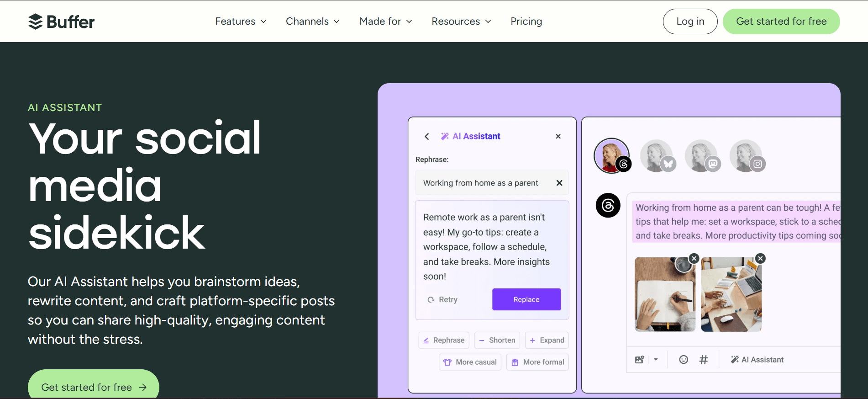Select the Instagram profile avatar
This screenshot has width=868, height=399.
[x=747, y=156]
